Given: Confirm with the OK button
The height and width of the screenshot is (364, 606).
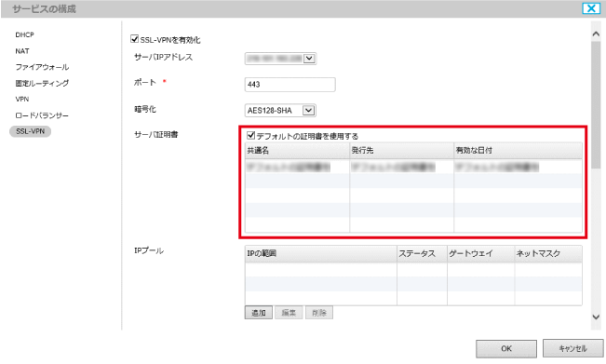Looking at the screenshot, I should [x=506, y=348].
